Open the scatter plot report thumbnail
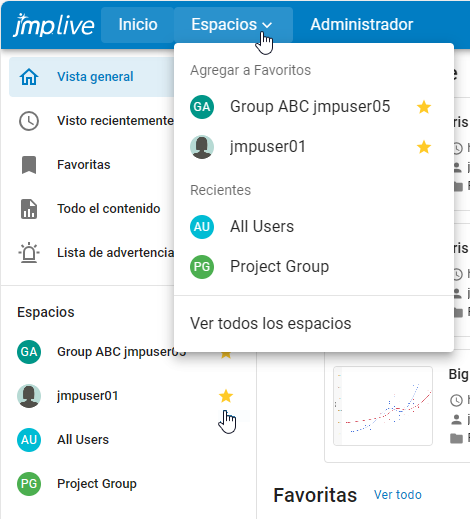Screen dimensions: 470x519 383,406
